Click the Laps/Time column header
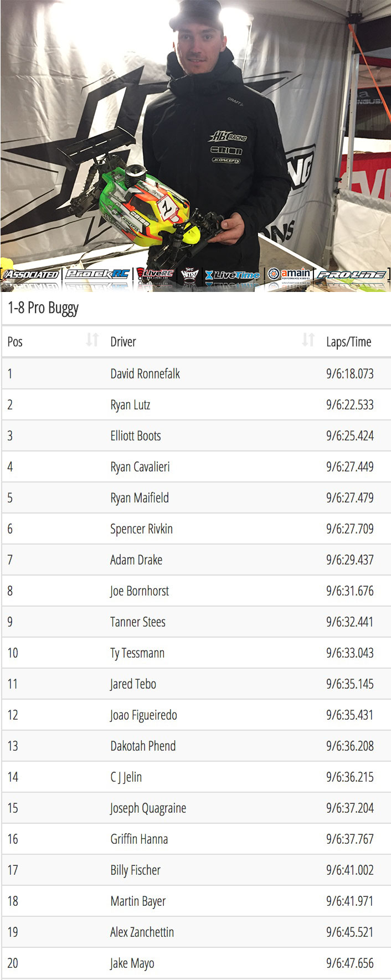 point(349,342)
